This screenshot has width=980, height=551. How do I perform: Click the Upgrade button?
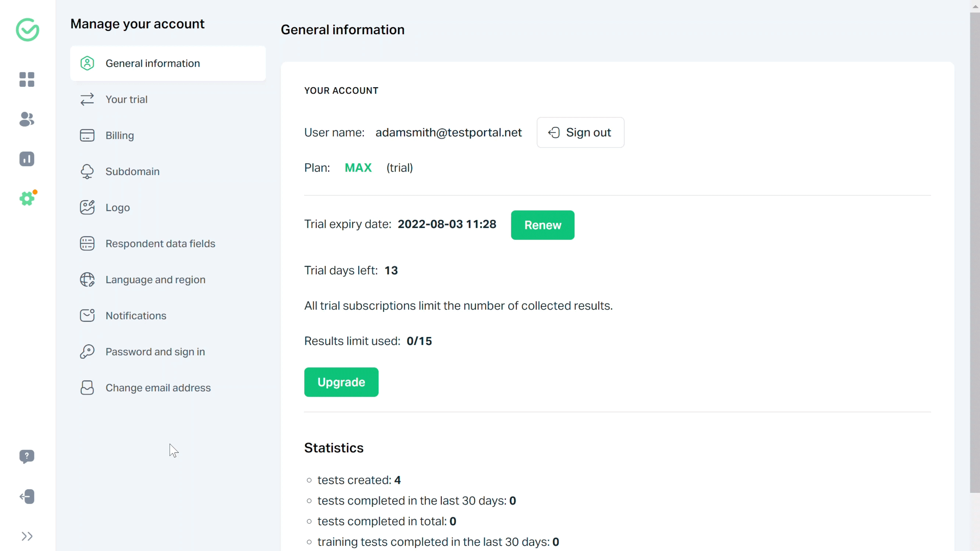click(x=341, y=382)
